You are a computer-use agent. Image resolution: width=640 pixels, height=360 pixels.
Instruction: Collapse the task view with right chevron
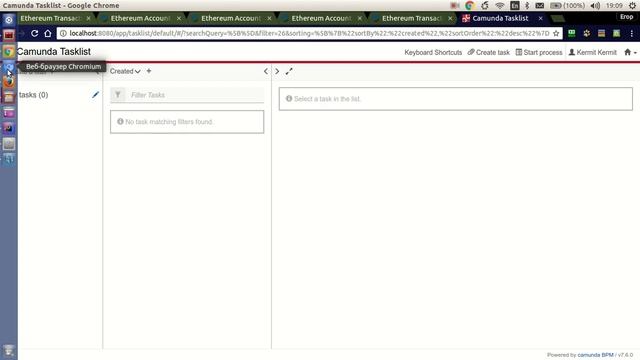point(277,71)
